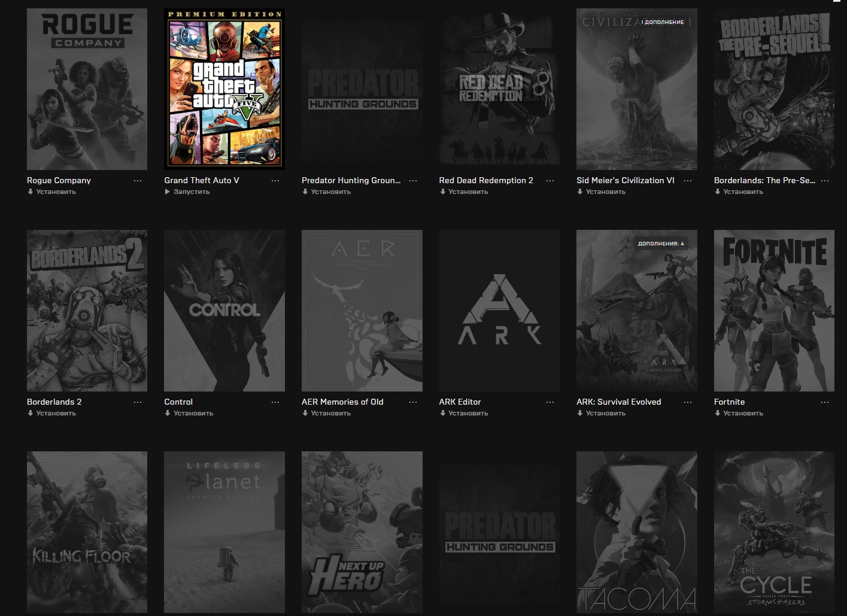
Task: Click the Next Up Hero cover
Action: [362, 532]
